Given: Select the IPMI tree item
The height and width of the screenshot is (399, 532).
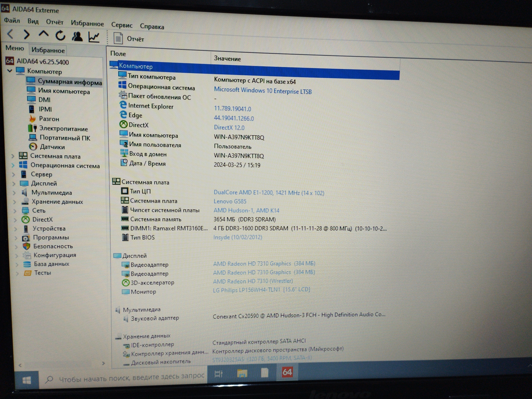Looking at the screenshot, I should tap(40, 109).
